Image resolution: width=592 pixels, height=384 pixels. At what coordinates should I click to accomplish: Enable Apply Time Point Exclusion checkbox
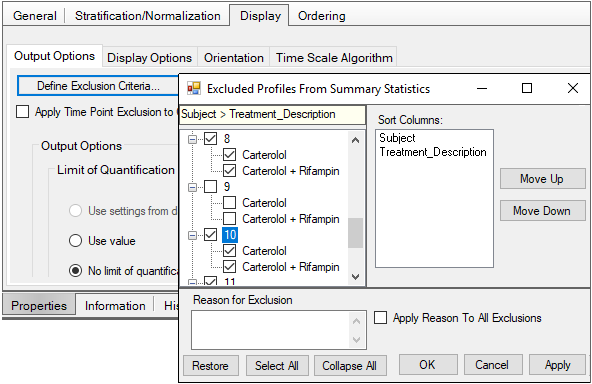23,112
